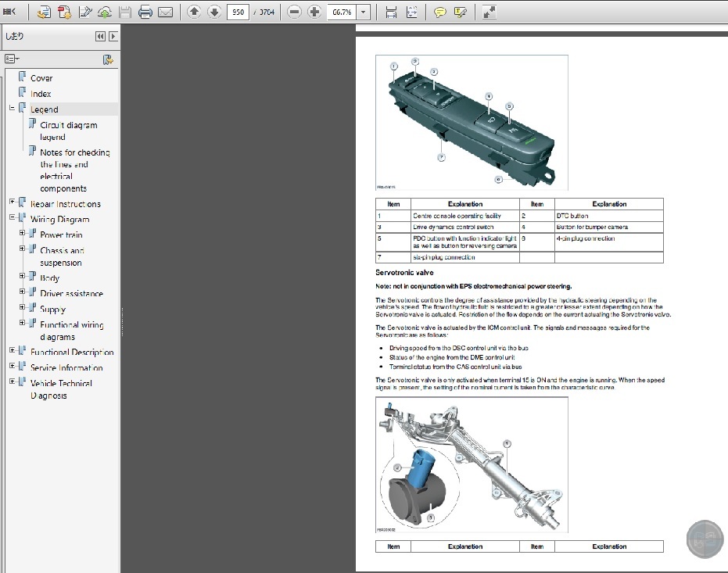Viewport: 728px width, 573px height.
Task: Click the 'Drive dynamics control switch' table cell
Action: [465, 227]
